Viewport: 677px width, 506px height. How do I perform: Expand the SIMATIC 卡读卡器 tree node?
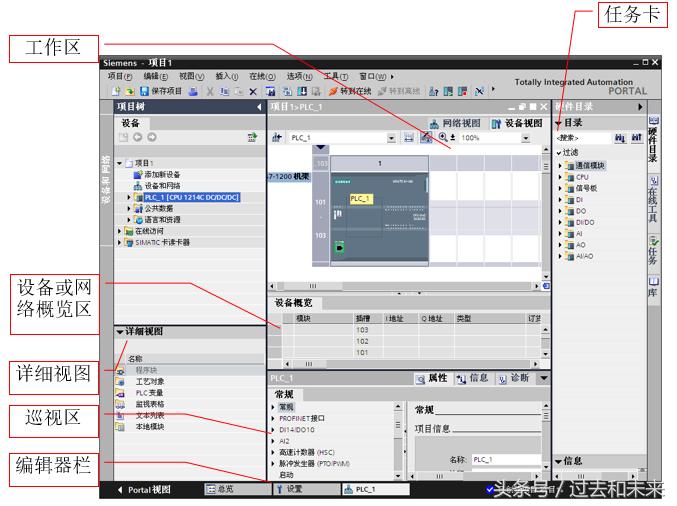click(x=120, y=243)
